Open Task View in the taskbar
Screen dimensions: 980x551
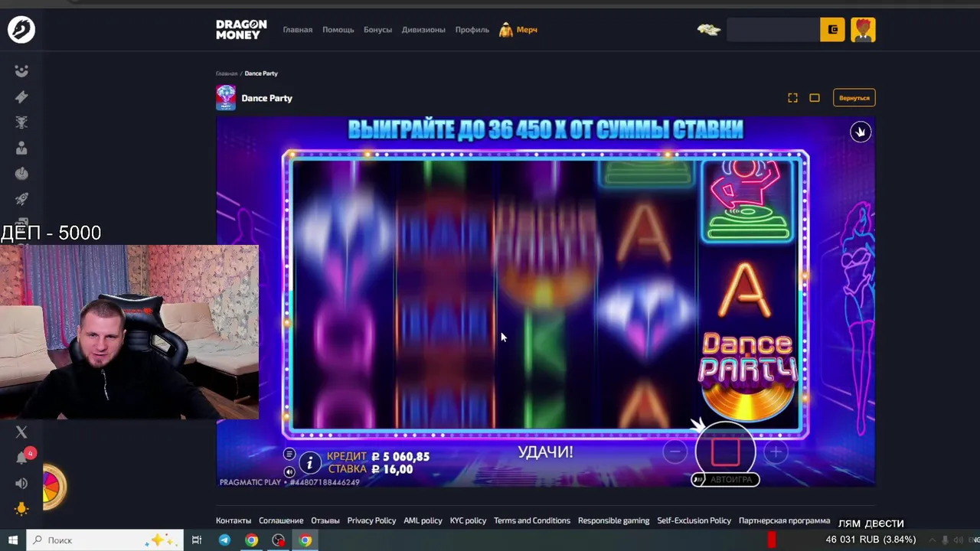(197, 540)
